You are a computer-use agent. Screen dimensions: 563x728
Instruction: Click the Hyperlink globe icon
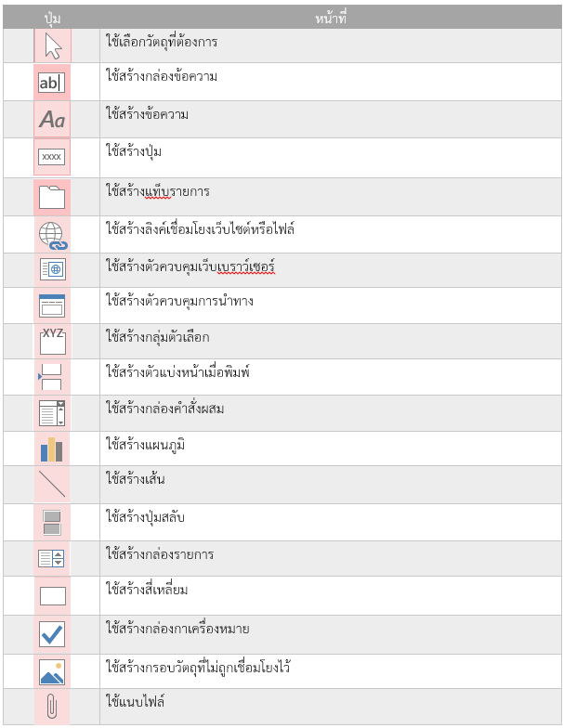tap(53, 235)
